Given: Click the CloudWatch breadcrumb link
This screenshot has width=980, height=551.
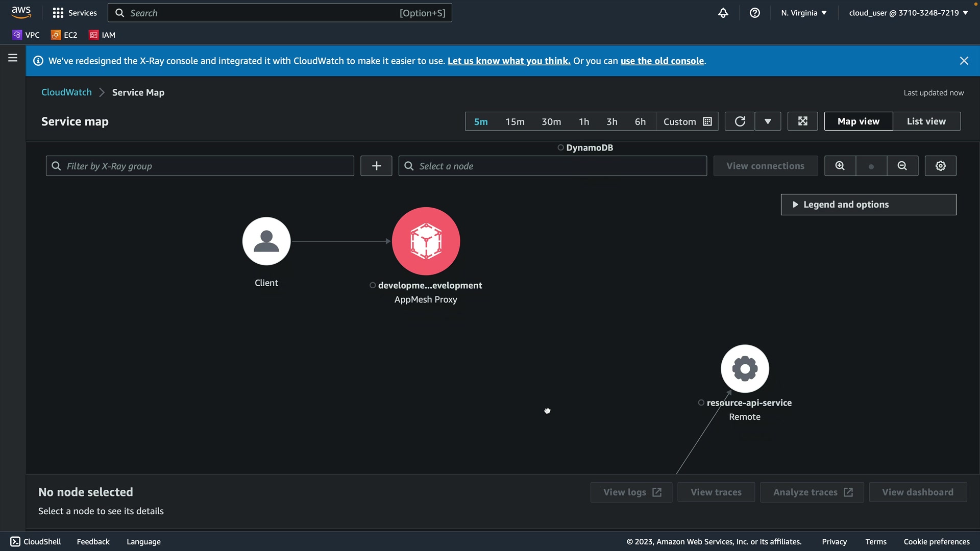Looking at the screenshot, I should (x=66, y=92).
